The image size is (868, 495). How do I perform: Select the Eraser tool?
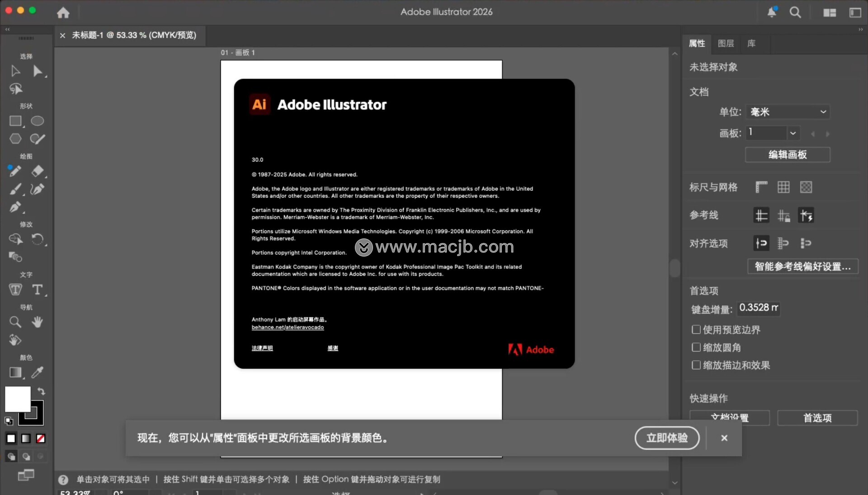coord(38,171)
